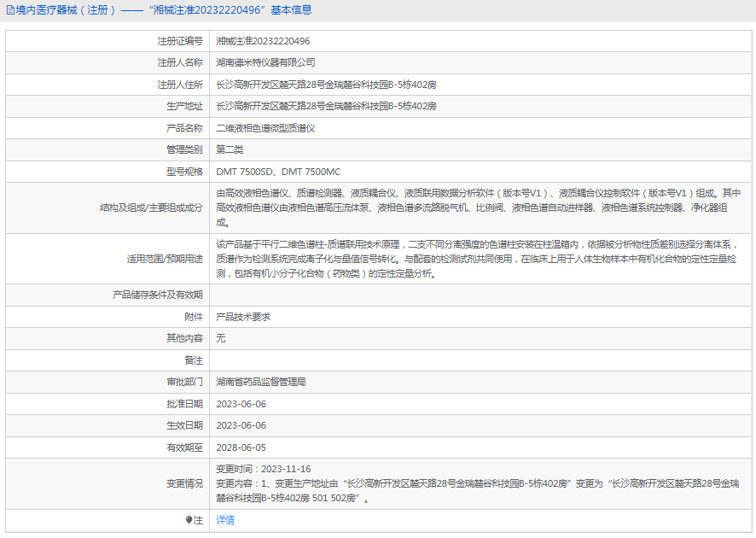Image resolution: width=756 pixels, height=538 pixels.
Task: Click attachment value 产品技术要求
Action: tap(243, 317)
